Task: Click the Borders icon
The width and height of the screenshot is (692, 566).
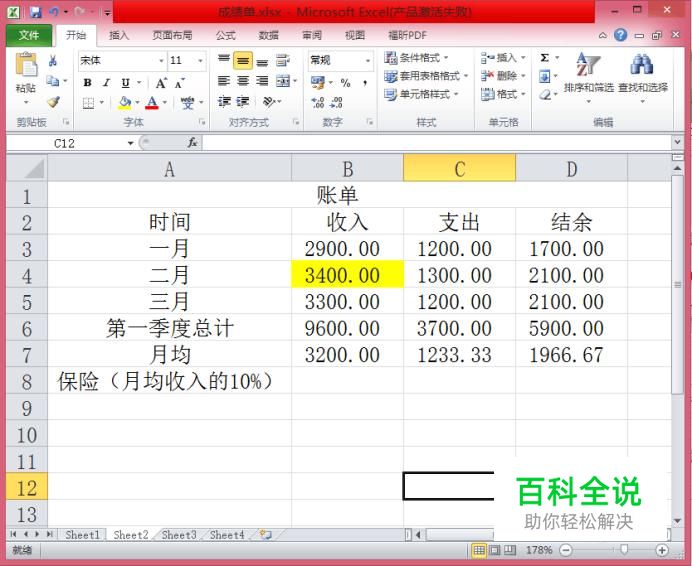Action: tap(88, 103)
